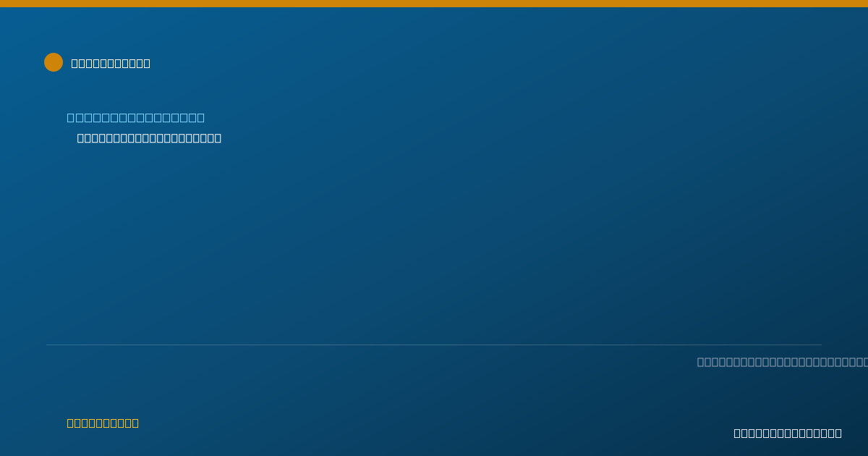Open the light blue heading line
868x456 pixels.
click(x=136, y=117)
